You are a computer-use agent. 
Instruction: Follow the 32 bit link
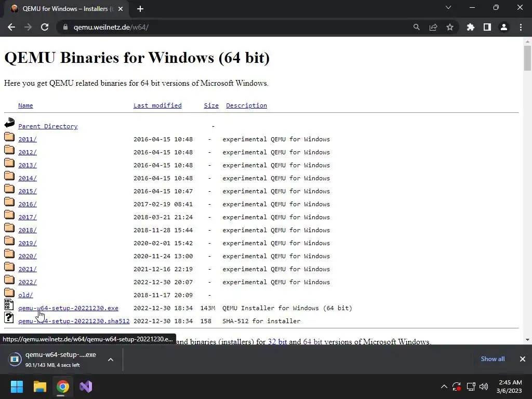(x=277, y=341)
